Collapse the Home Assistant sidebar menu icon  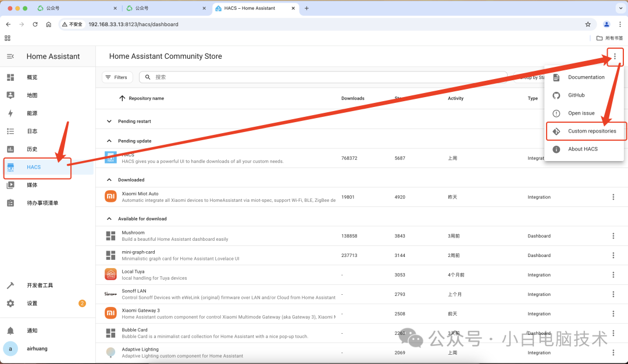tap(10, 56)
